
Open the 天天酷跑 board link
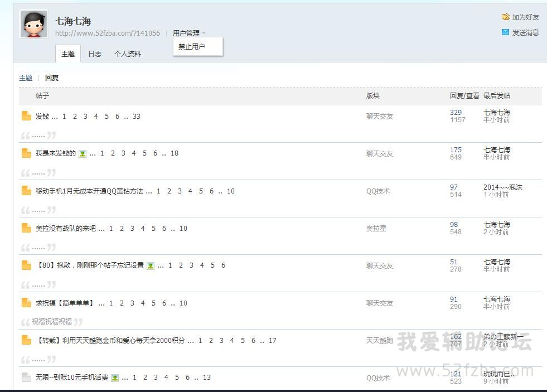pyautogui.click(x=380, y=340)
